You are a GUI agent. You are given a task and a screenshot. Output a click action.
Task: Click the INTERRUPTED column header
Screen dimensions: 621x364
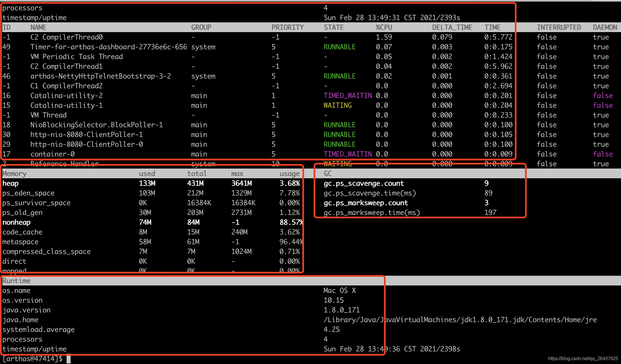[x=559, y=28]
